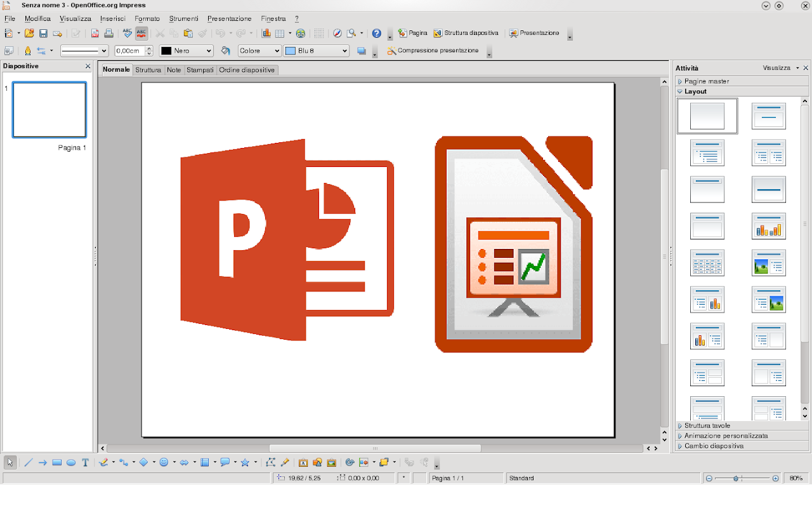812x508 pixels.
Task: Expand the Animazione personalizzata section
Action: (x=726, y=436)
